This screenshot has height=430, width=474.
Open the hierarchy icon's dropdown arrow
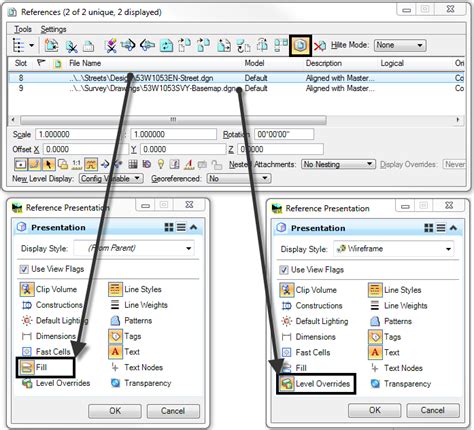pos(32,45)
